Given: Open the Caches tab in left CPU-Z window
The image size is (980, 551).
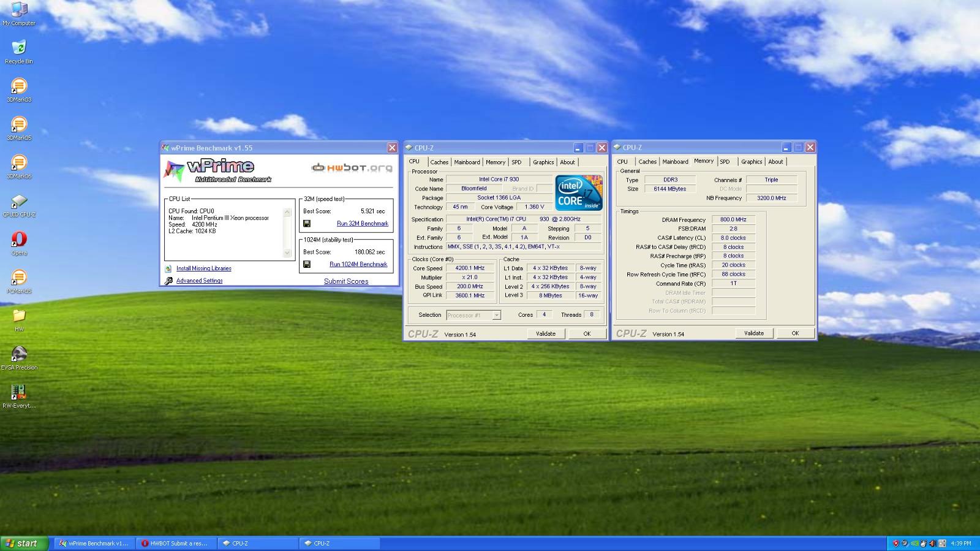Looking at the screenshot, I should click(x=439, y=162).
